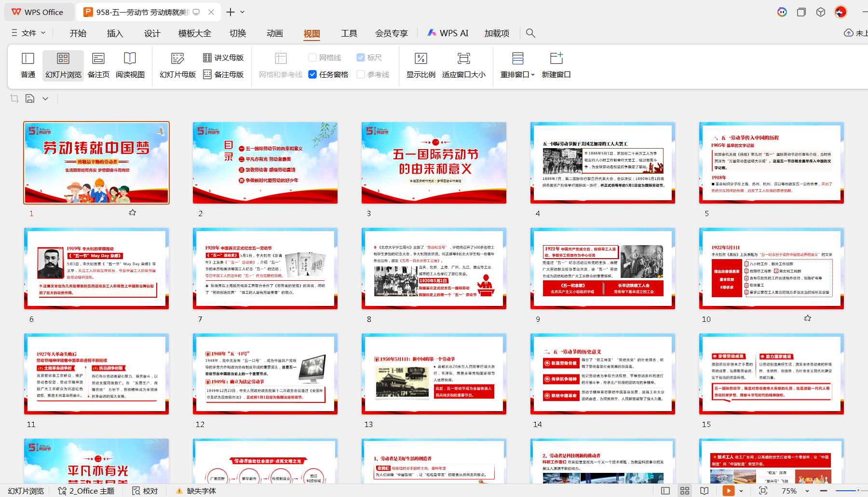Click normal view icon in status bar
Viewport: 868px width, 497px height.
pos(665,491)
